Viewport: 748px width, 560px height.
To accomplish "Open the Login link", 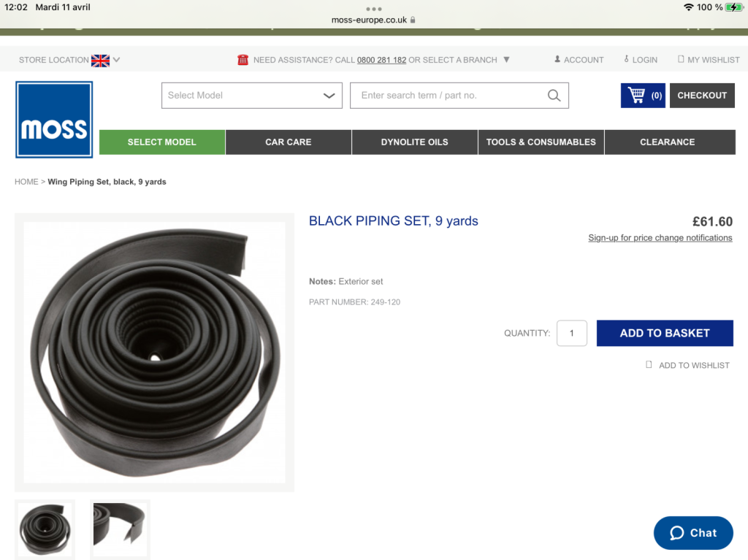I will tap(644, 60).
